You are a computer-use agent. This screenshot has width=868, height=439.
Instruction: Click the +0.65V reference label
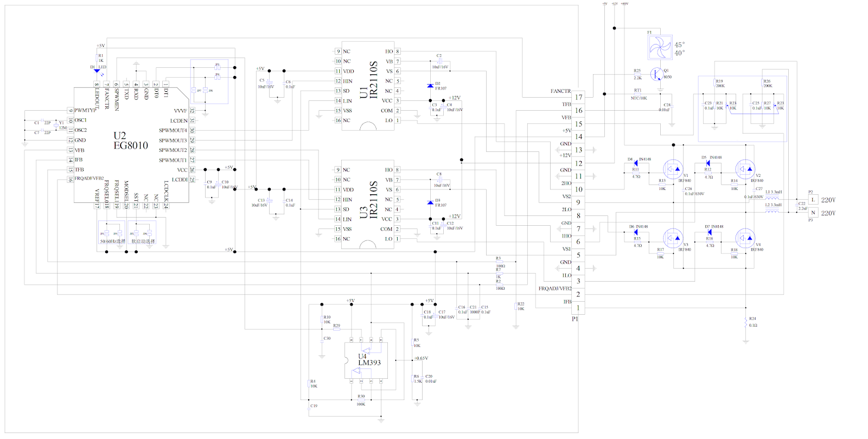(421, 358)
